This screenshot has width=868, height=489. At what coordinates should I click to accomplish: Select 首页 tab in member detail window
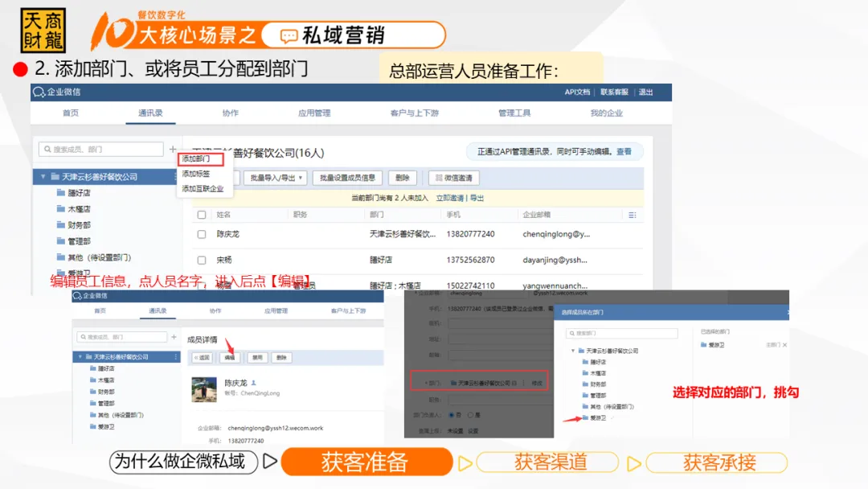click(x=100, y=310)
